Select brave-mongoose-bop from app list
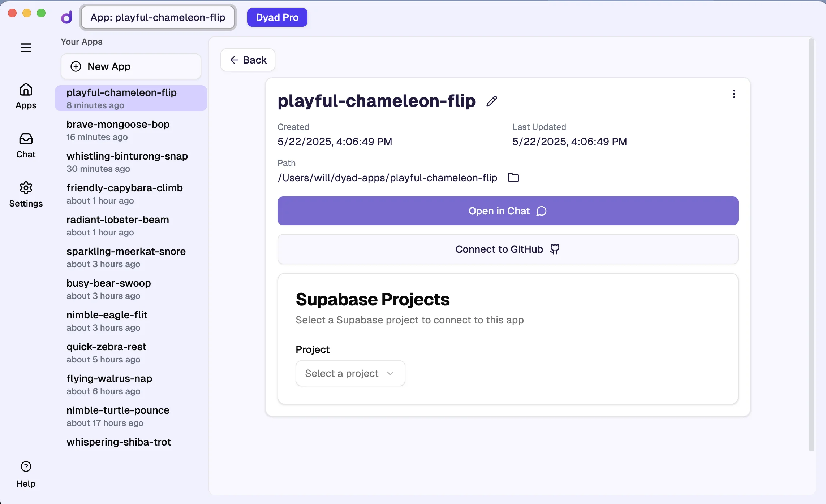The image size is (826, 504). pos(118,130)
